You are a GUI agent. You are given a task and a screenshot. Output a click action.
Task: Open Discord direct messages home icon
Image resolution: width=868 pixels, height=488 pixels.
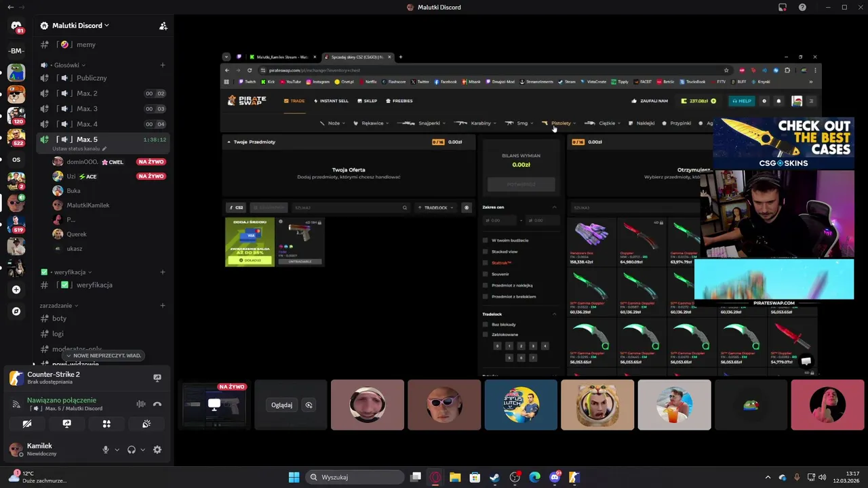(16, 26)
